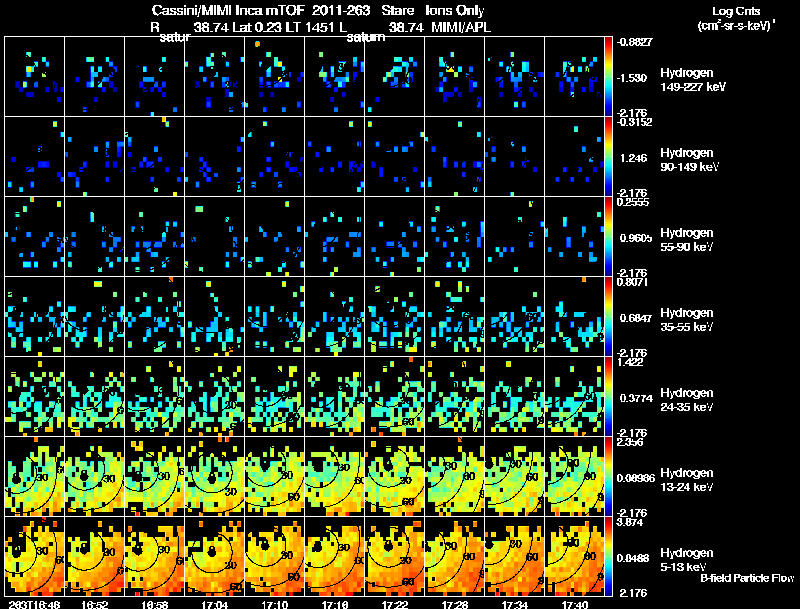Click the colorbar beside the 5-13 keV row

tap(608, 557)
